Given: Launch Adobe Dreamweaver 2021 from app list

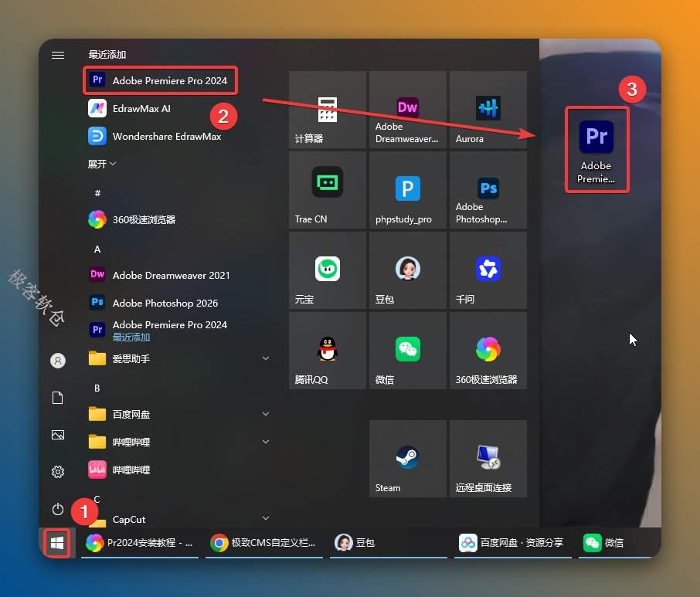Looking at the screenshot, I should 178,275.
